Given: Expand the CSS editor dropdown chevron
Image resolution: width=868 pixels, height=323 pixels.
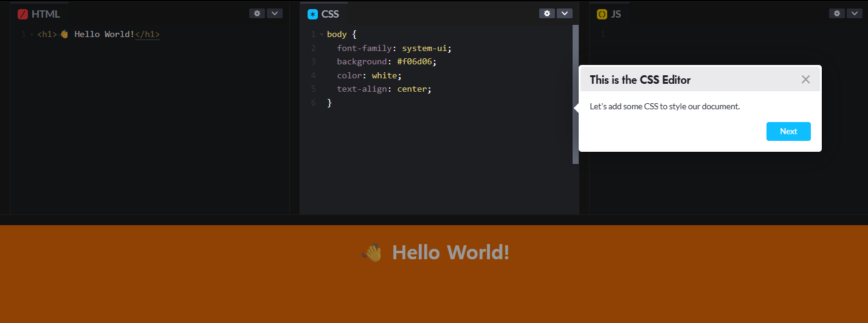Looking at the screenshot, I should 565,13.
